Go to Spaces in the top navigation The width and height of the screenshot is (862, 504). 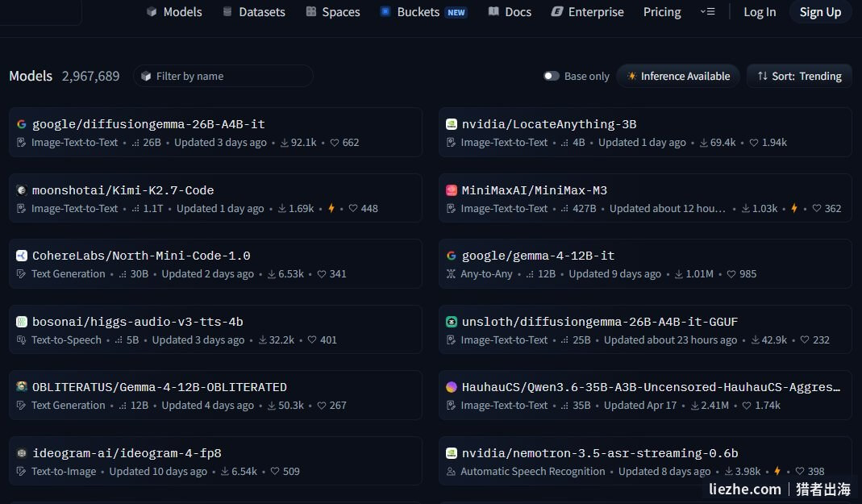(x=332, y=12)
